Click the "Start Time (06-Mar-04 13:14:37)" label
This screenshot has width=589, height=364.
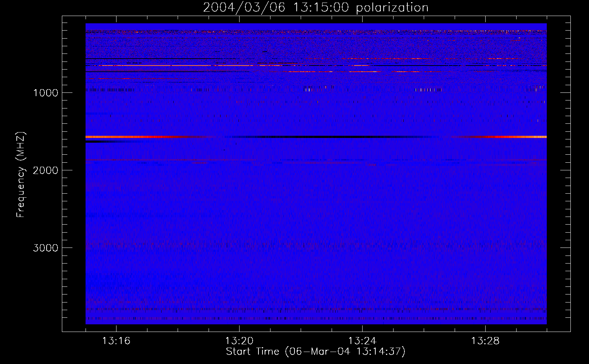point(316,352)
